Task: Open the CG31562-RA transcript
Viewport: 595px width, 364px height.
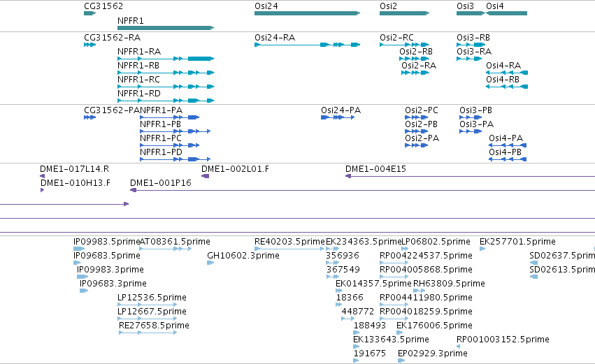Action: (x=90, y=45)
